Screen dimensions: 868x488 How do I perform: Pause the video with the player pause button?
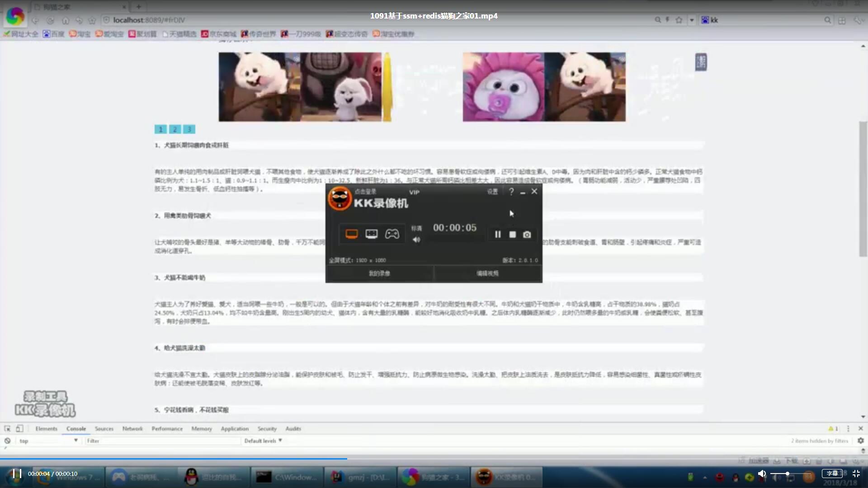tap(17, 474)
